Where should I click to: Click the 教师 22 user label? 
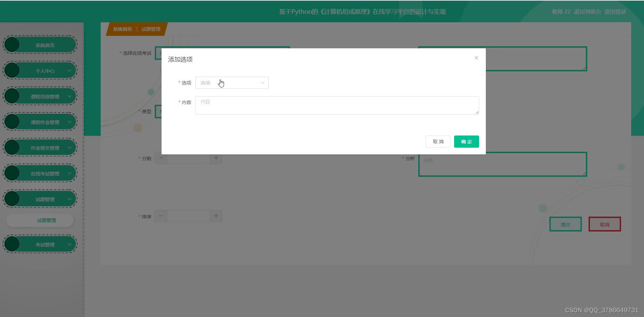point(561,11)
